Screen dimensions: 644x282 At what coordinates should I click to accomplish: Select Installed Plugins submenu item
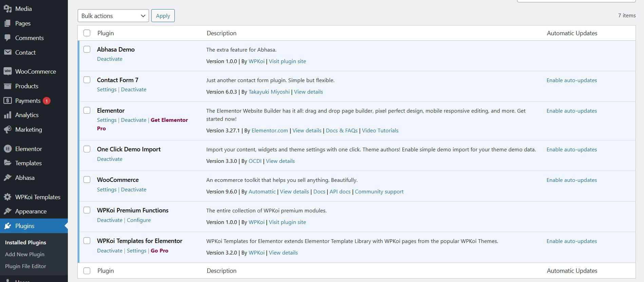25,242
